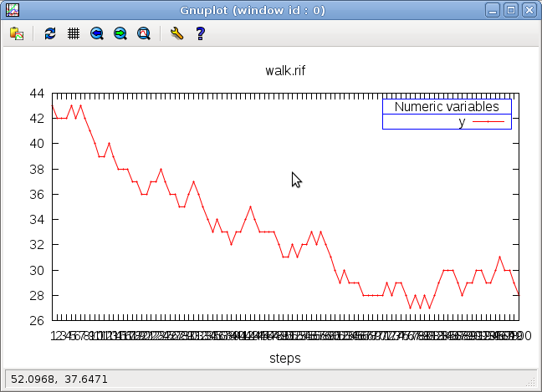
Task: Click the Gnuplot window menu icon
Action: 13,10
